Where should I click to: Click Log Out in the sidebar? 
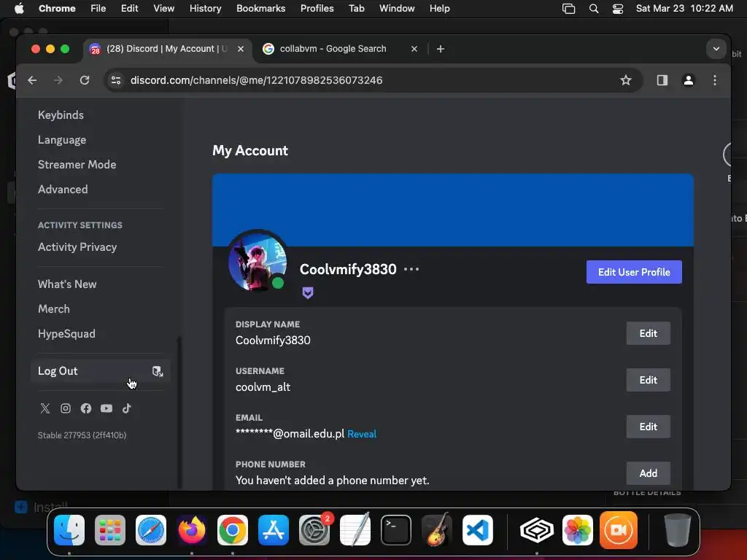pos(101,371)
